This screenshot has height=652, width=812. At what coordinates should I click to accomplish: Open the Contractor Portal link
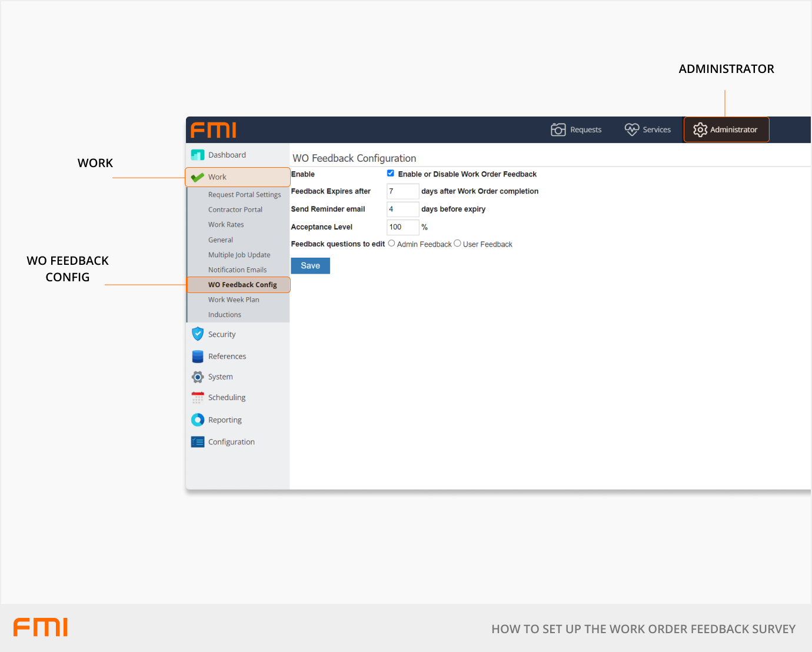pos(235,209)
